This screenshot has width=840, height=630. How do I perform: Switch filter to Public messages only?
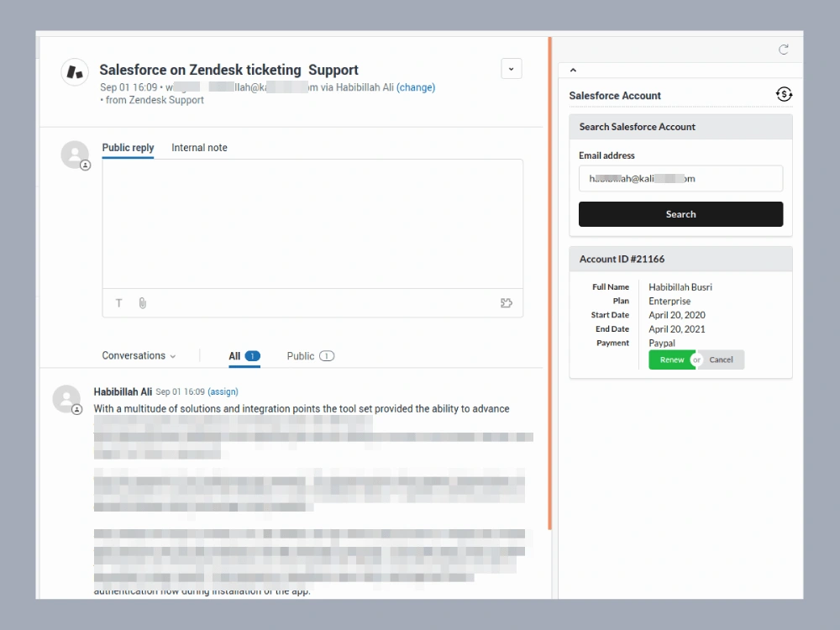click(310, 355)
